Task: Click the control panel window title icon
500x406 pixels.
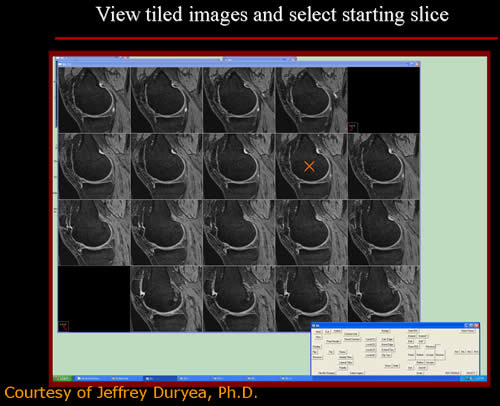Action: pyautogui.click(x=314, y=325)
